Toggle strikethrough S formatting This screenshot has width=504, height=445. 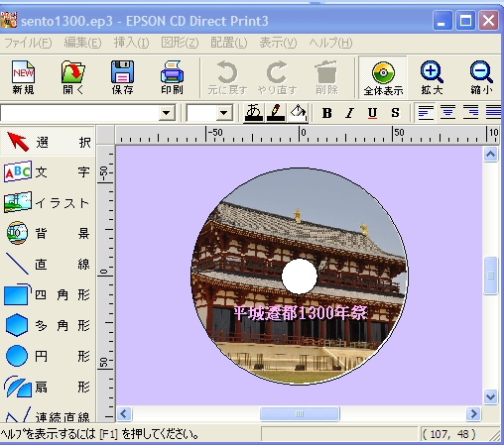(x=395, y=113)
